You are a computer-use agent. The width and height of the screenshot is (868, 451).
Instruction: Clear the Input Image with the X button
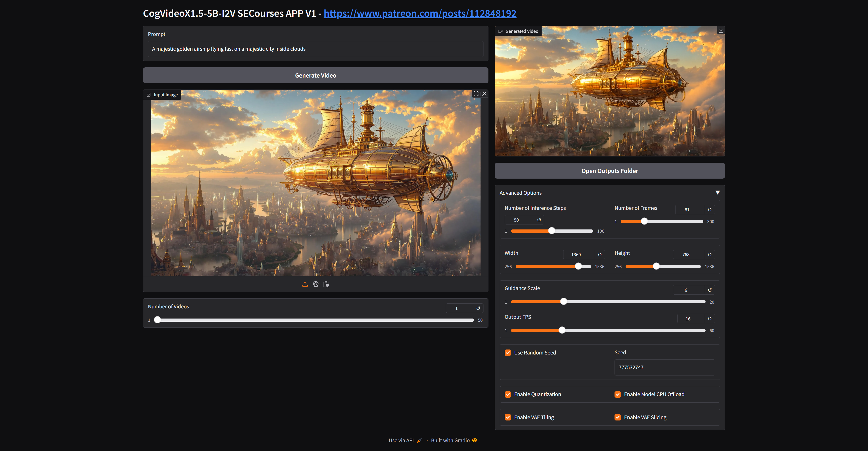[x=484, y=94]
